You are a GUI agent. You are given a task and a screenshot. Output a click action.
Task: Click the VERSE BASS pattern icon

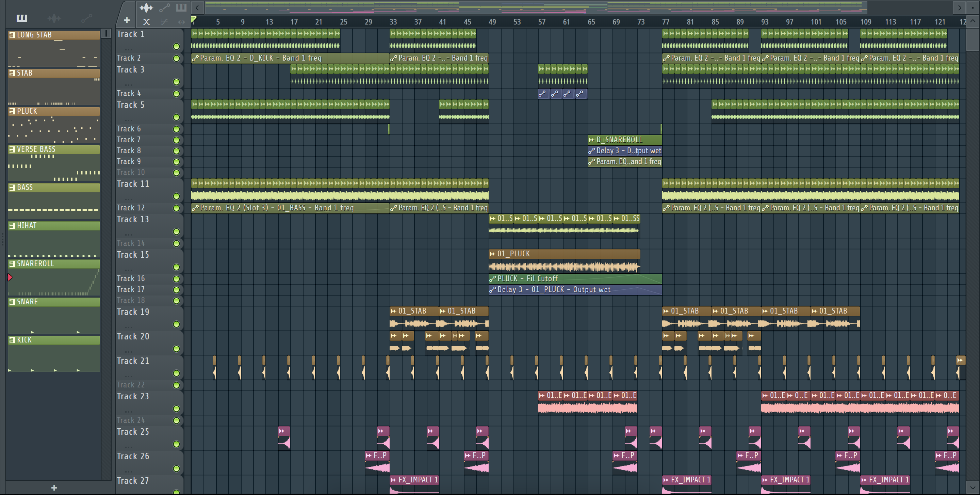(12, 149)
